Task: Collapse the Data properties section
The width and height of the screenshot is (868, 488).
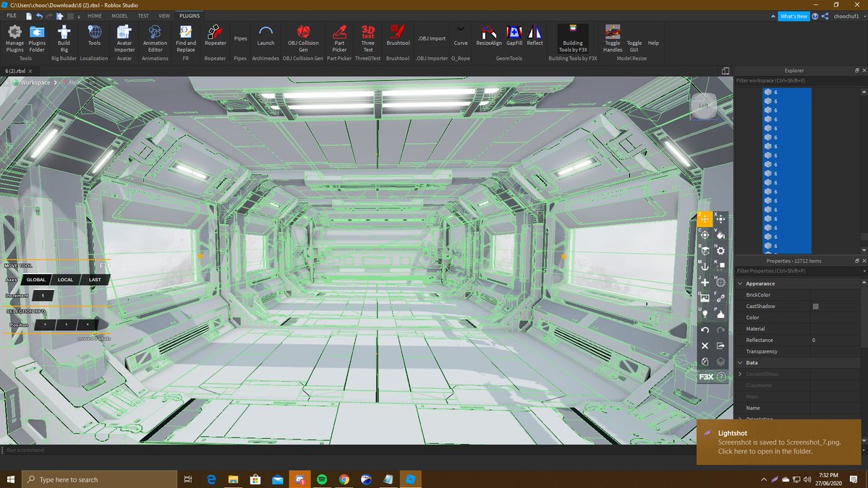Action: (740, 363)
